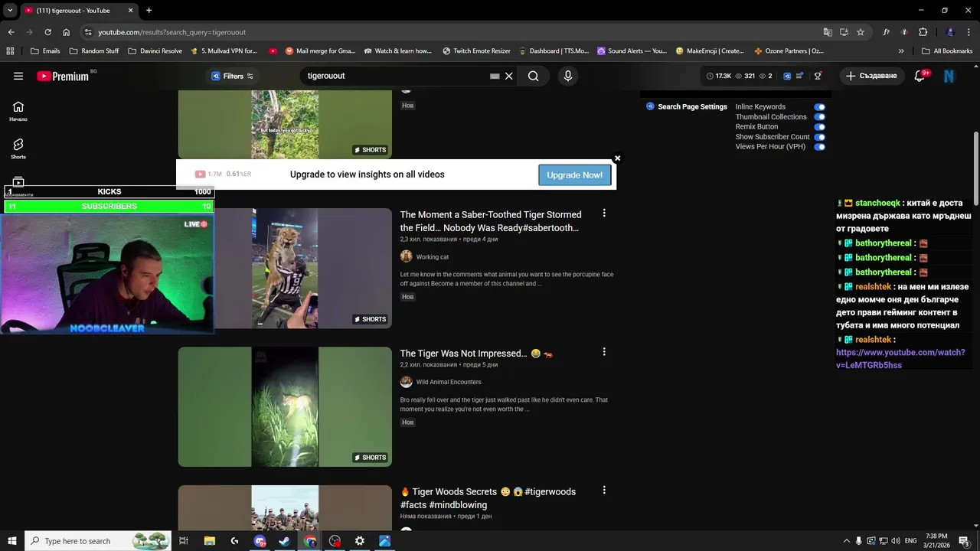
Task: Open Sound Alerts bookmark
Action: [x=632, y=51]
